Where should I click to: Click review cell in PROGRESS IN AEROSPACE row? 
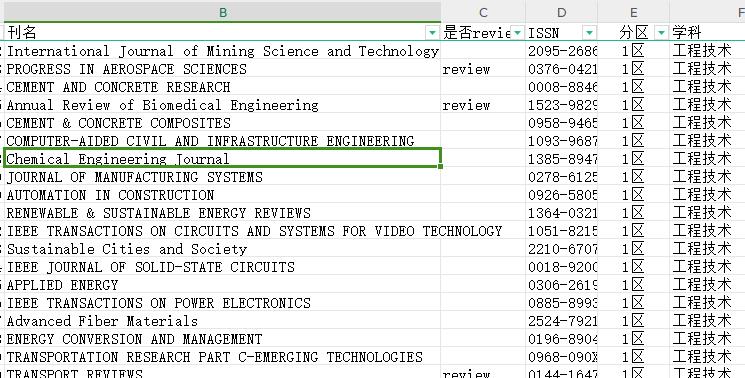(483, 69)
